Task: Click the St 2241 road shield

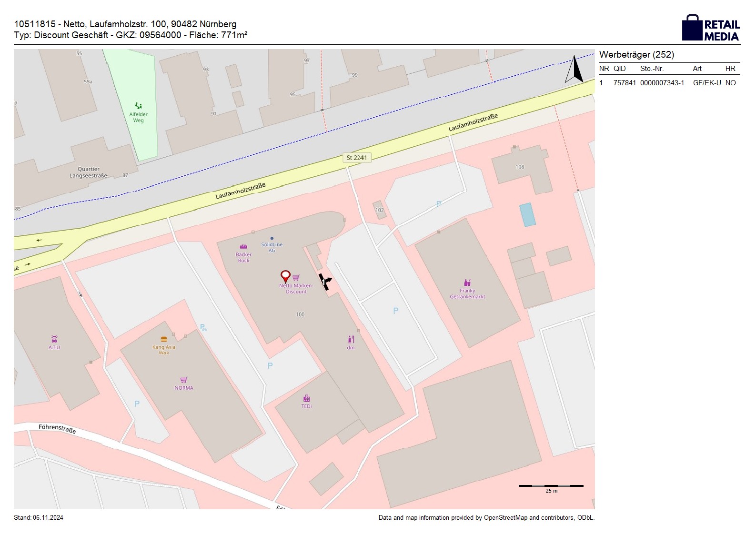Action: [357, 158]
